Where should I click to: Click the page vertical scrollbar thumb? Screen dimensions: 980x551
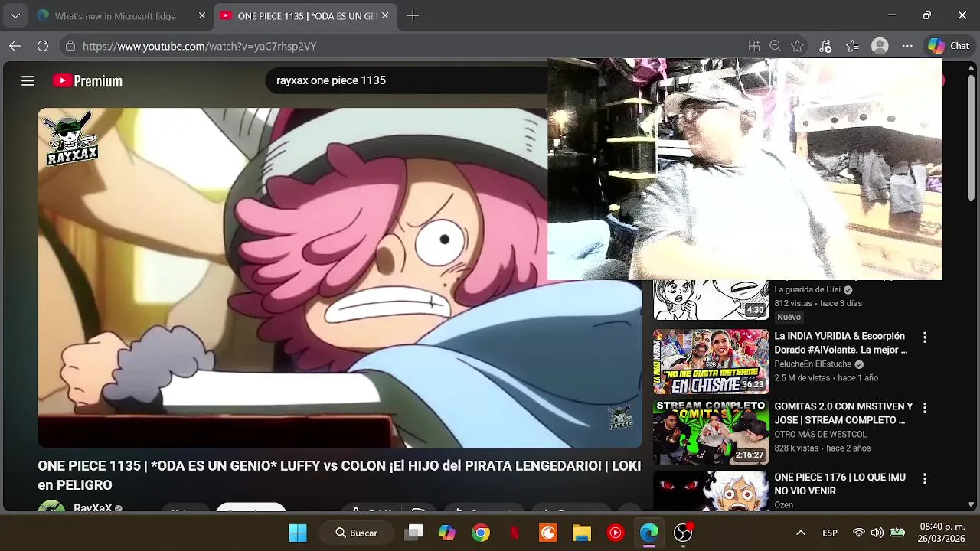coord(971,136)
